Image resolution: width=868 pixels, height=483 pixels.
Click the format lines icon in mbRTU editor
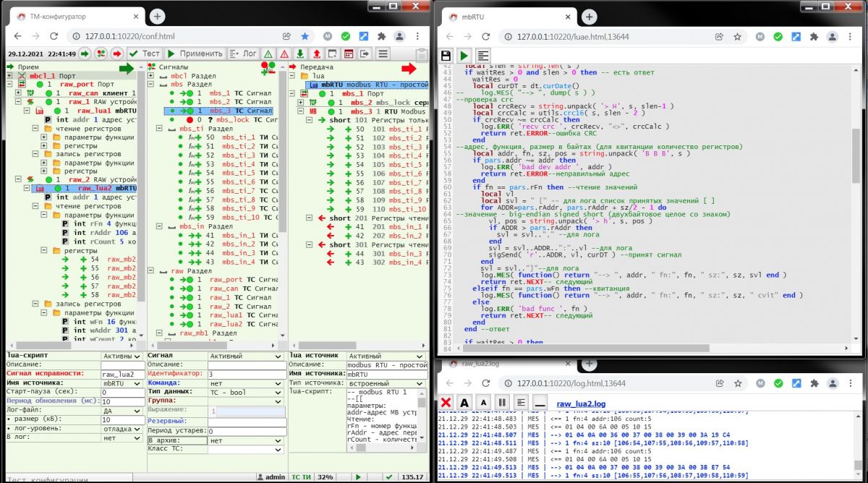(482, 56)
